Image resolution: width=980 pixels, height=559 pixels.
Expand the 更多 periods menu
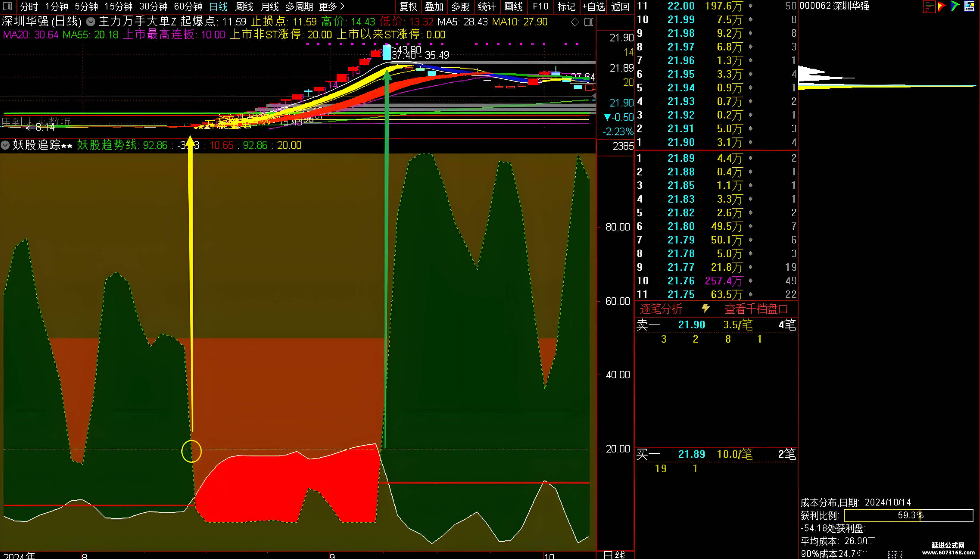(x=332, y=7)
